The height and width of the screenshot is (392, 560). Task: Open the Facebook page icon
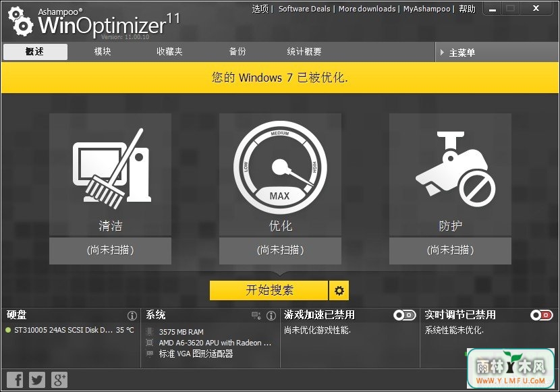(16, 380)
